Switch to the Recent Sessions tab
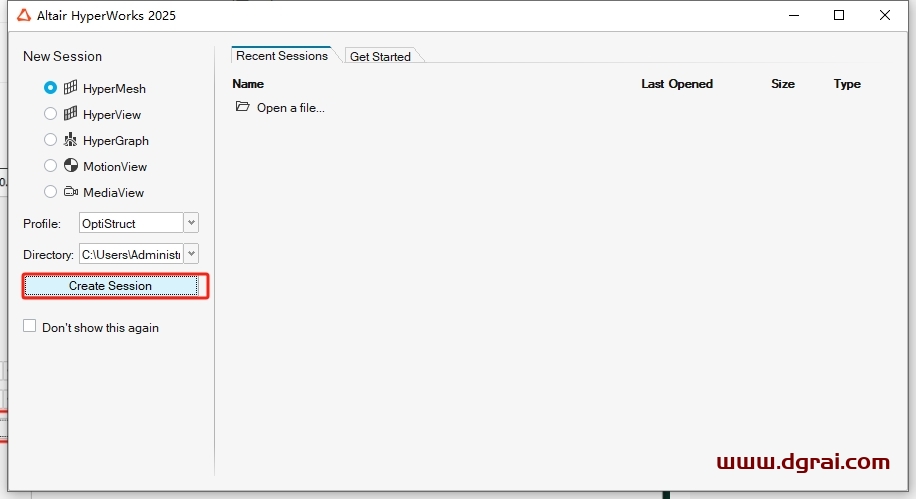Image resolution: width=916 pixels, height=499 pixels. click(x=282, y=56)
